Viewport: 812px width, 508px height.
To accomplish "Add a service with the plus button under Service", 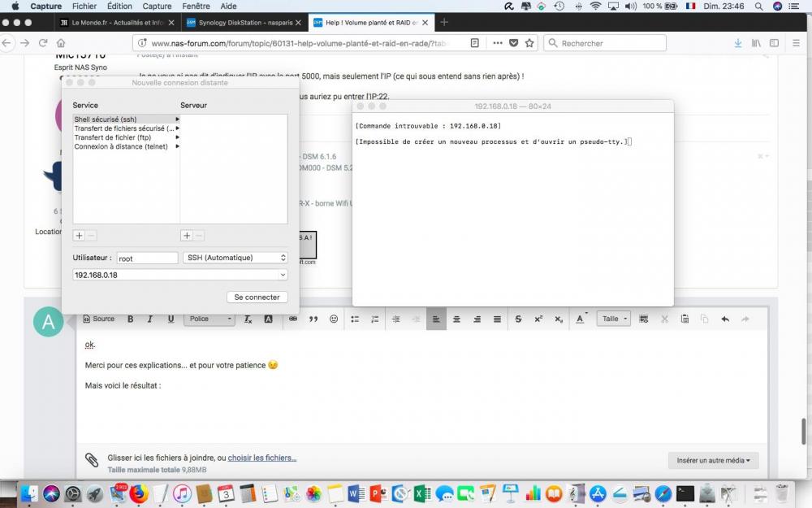I will pos(80,236).
